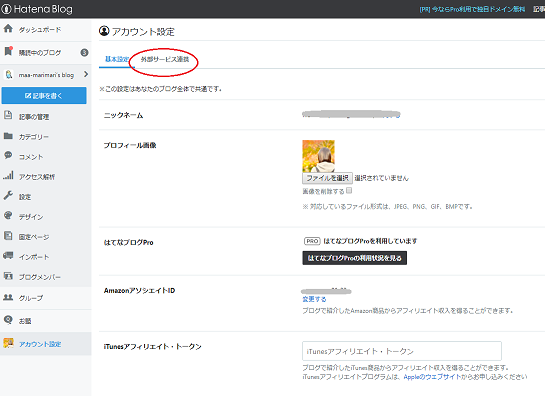Screen dimensions: 545x396
Task: Expand the maa-manman's blog chevron
Action: pyautogui.click(x=86, y=74)
